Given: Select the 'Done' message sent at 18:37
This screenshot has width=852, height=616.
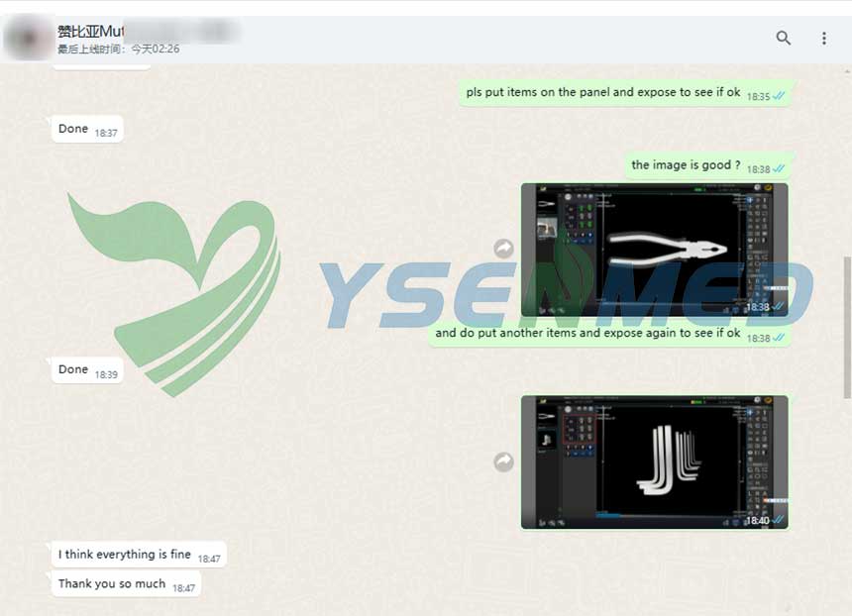Looking at the screenshot, I should pyautogui.click(x=73, y=129).
